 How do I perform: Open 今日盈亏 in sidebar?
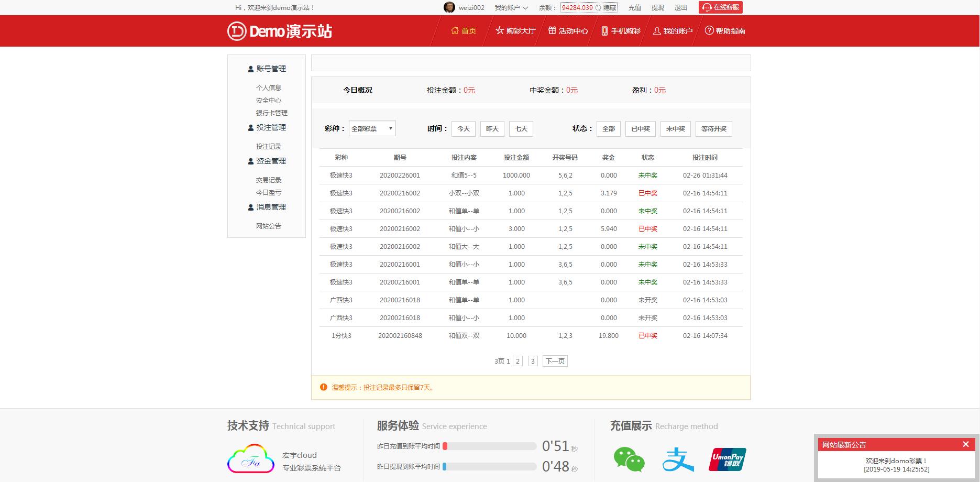pyautogui.click(x=269, y=193)
